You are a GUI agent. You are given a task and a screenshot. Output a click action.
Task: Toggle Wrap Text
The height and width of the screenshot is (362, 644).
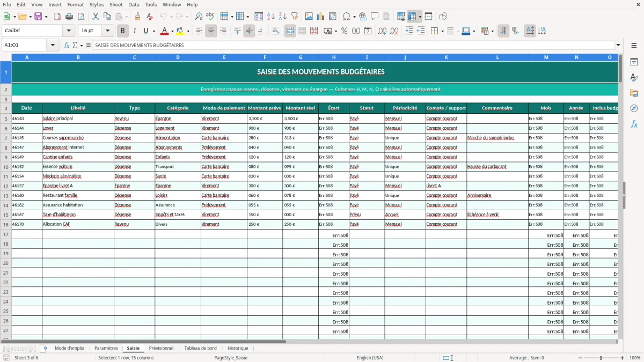coord(276,31)
